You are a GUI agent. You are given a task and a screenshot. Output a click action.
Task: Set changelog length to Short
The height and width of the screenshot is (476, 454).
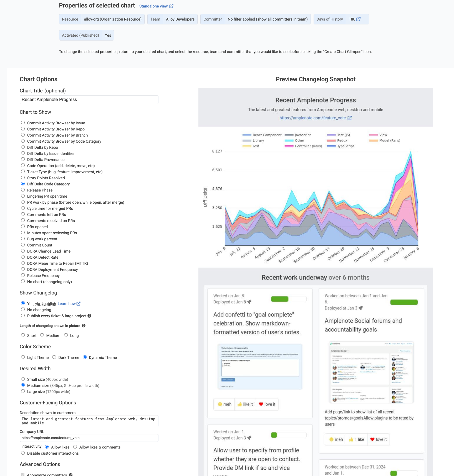pyautogui.click(x=23, y=335)
